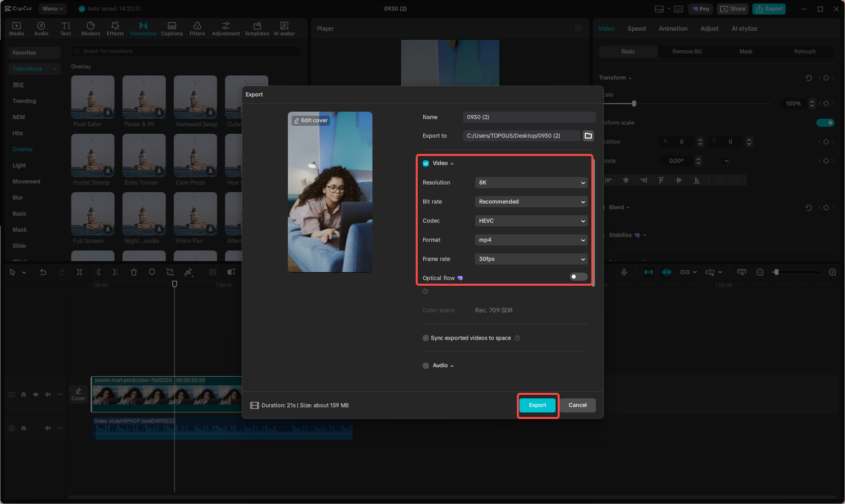Open the Codec dropdown showing HEVC
Viewport: 845px width, 504px height.
coord(531,220)
